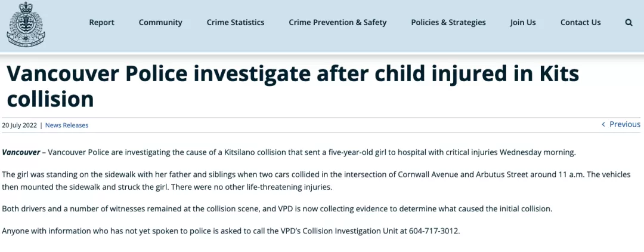Image resolution: width=644 pixels, height=252 pixels.
Task: Click the 'Collision Investigation Unit' text
Action: [x=355, y=231]
